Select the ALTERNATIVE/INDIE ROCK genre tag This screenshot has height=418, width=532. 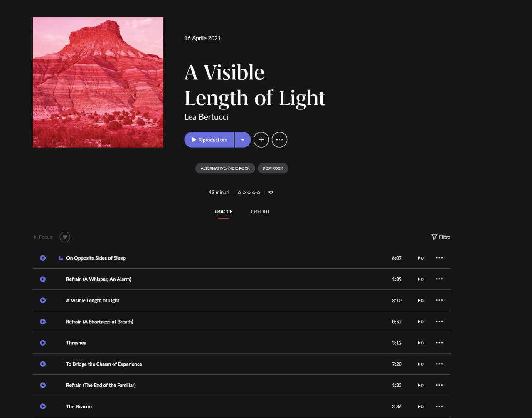click(225, 168)
